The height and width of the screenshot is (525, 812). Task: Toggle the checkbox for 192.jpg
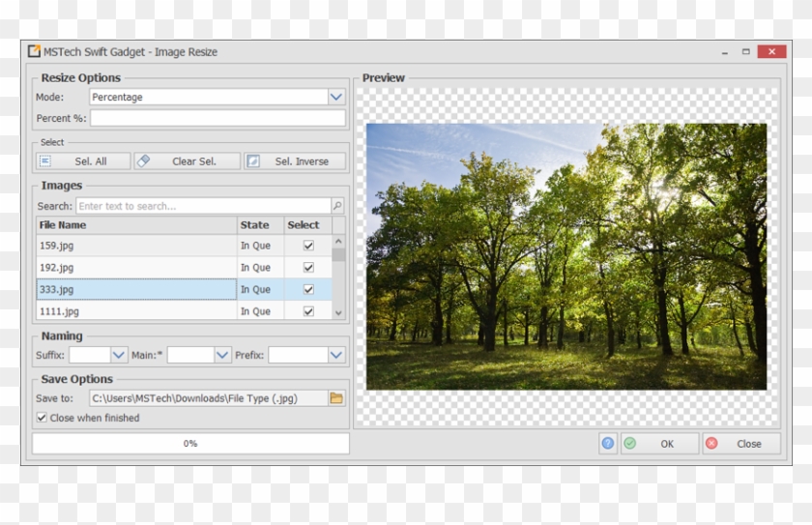click(x=308, y=268)
